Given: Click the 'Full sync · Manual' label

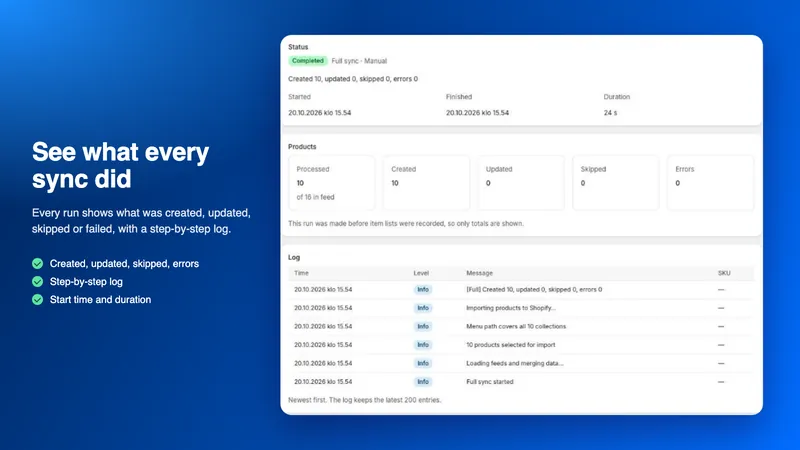Looking at the screenshot, I should (x=359, y=61).
